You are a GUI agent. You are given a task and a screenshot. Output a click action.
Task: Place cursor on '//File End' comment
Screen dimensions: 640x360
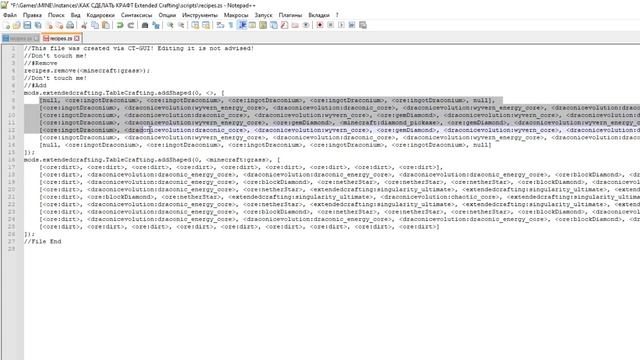coord(42,242)
